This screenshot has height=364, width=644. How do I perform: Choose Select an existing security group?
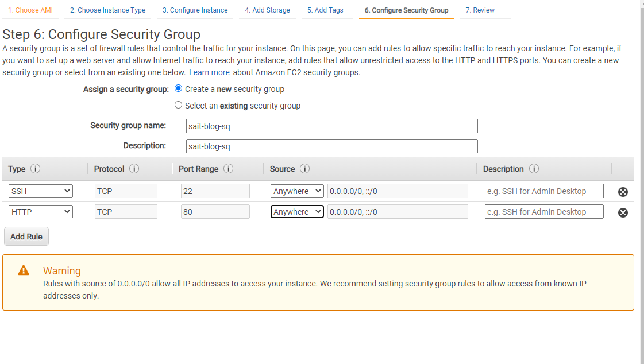[x=178, y=105]
